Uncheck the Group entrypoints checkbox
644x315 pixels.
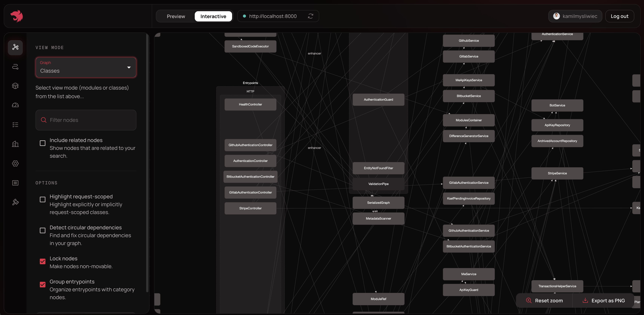point(42,285)
